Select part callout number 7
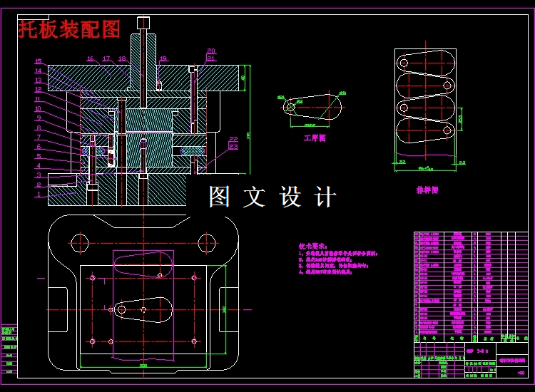This screenshot has height=392, width=535. (x=39, y=137)
